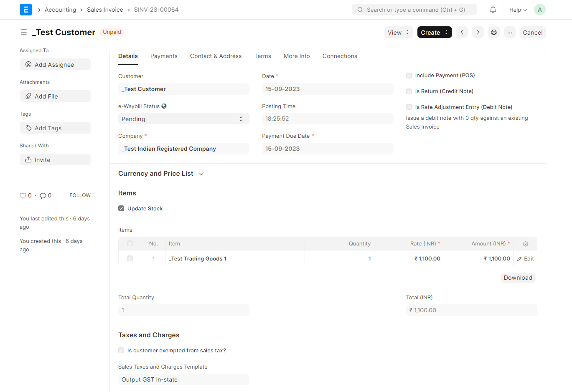Click the Download button below the Items table
The height and width of the screenshot is (392, 572).
pyautogui.click(x=518, y=277)
